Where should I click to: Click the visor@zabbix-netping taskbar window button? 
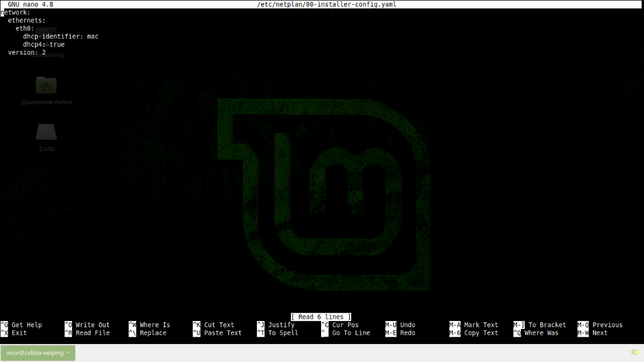coord(38,353)
